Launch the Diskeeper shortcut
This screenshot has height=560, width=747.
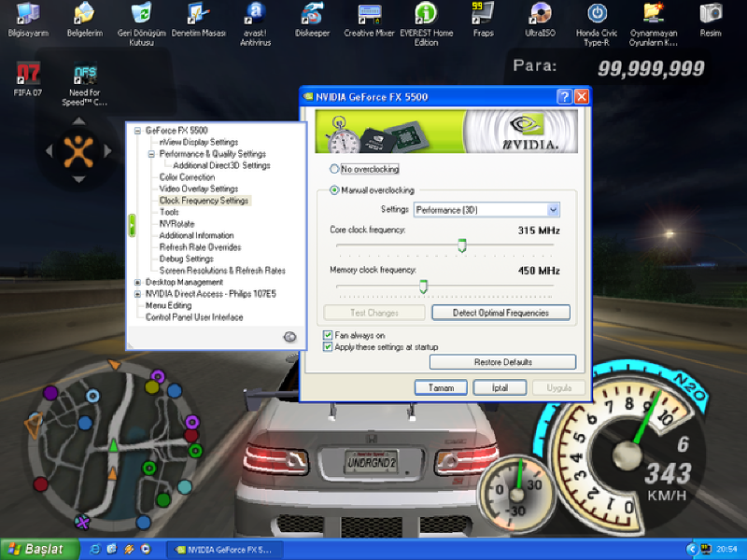point(312,20)
